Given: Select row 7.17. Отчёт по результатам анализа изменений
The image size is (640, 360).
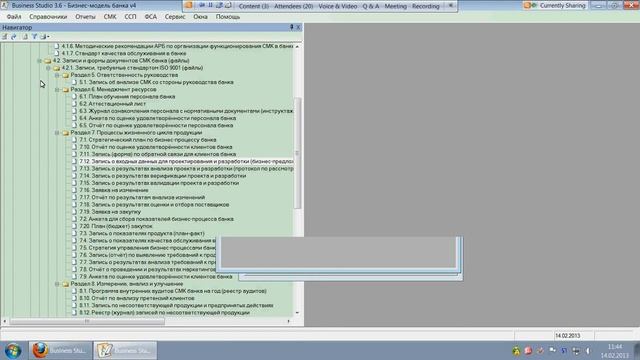Looking at the screenshot, I should click(x=142, y=197).
